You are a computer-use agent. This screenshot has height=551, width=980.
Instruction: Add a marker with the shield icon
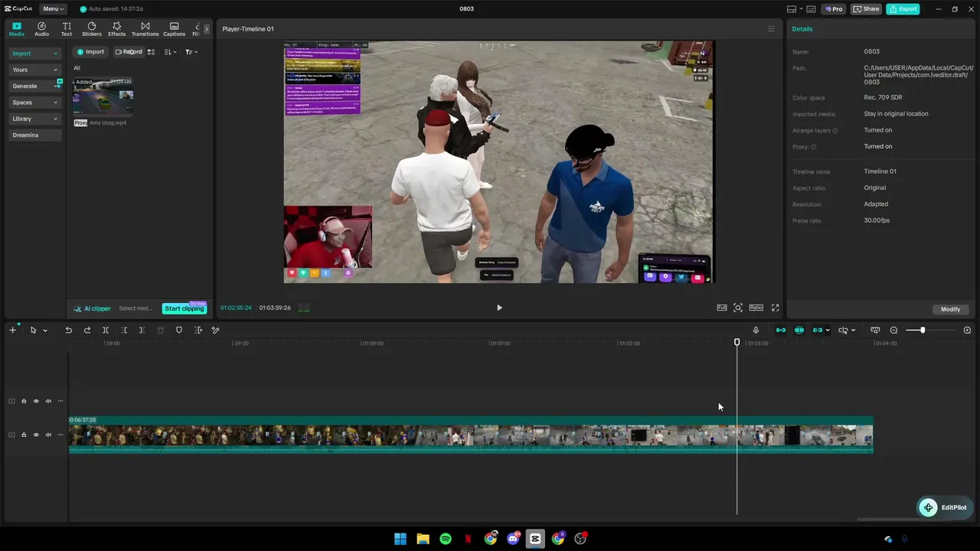click(x=179, y=330)
